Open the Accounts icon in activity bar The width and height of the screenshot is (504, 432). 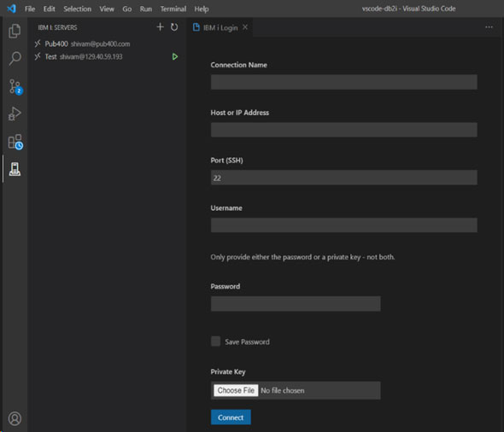(x=15, y=418)
